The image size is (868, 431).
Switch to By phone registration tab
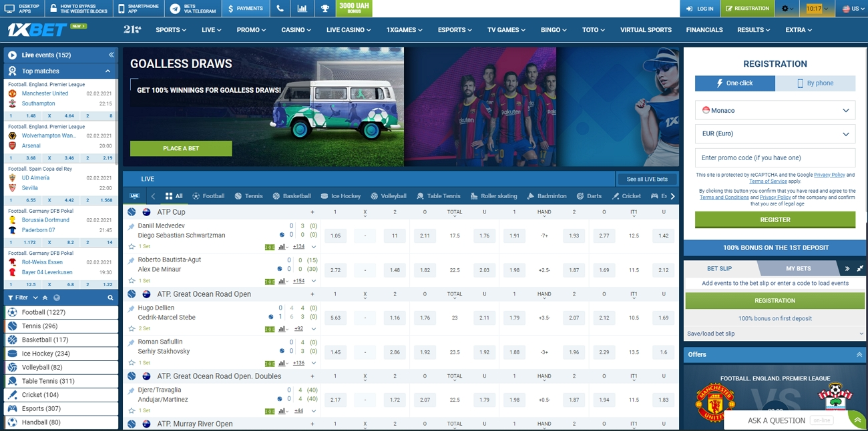click(815, 83)
